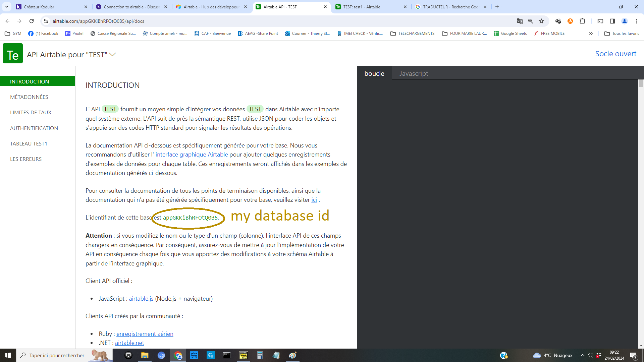Click the Chrome icon in the taskbar
The image size is (644, 362).
178,355
